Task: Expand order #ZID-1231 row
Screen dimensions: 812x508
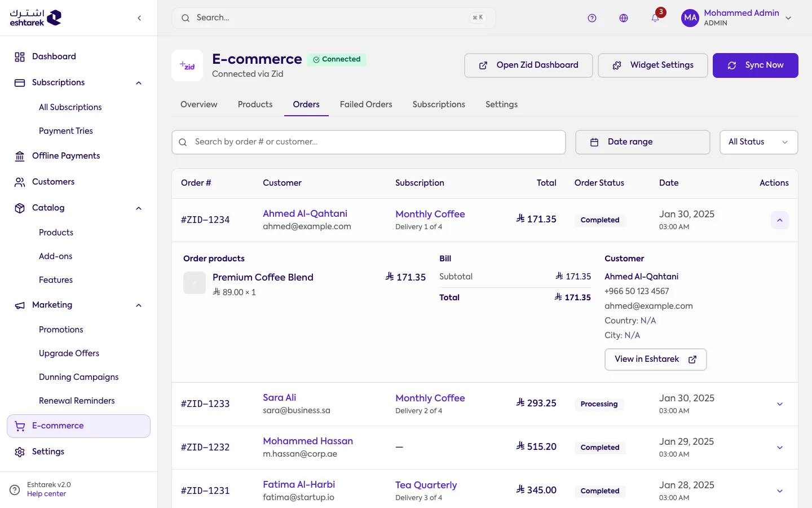Action: (x=780, y=491)
